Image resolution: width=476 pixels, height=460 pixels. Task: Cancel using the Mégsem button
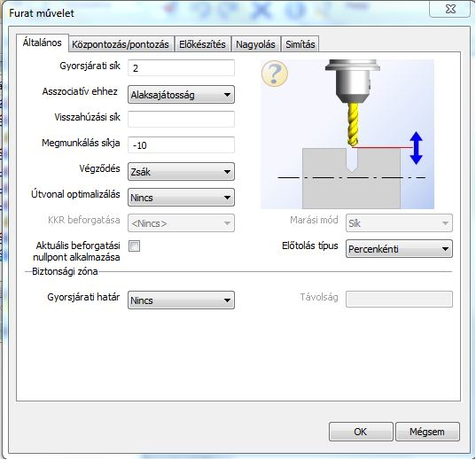click(427, 432)
